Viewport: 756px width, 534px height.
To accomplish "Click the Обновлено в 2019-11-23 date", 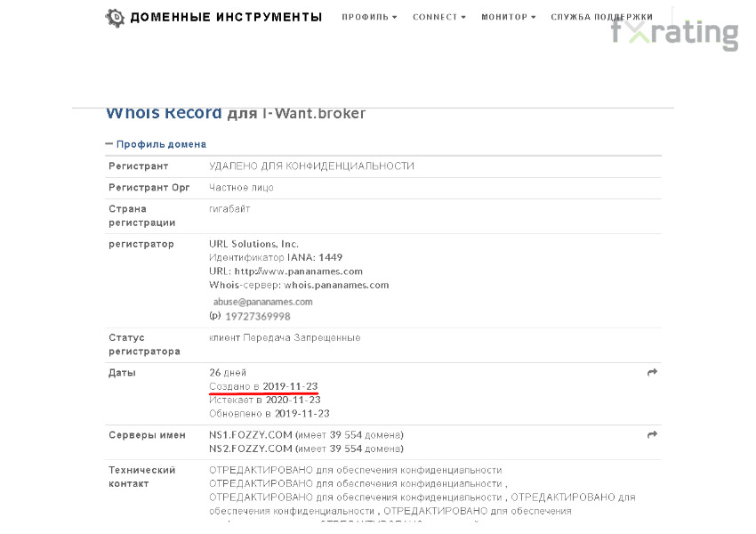I will click(269, 413).
